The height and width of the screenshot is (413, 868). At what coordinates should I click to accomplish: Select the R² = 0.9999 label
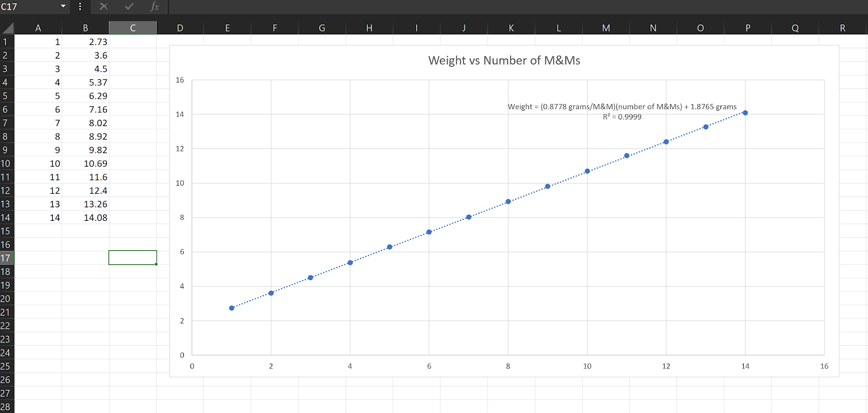(622, 117)
